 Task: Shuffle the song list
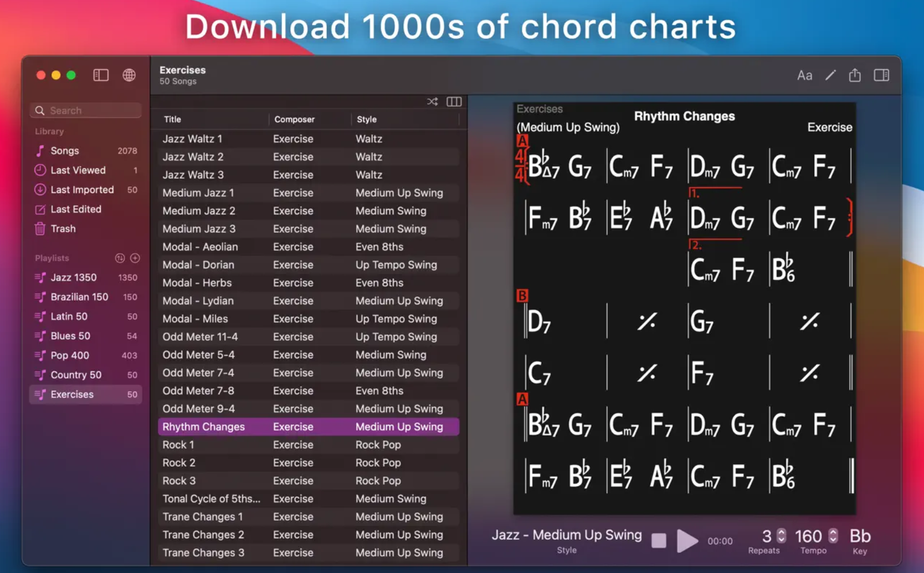[x=432, y=101]
